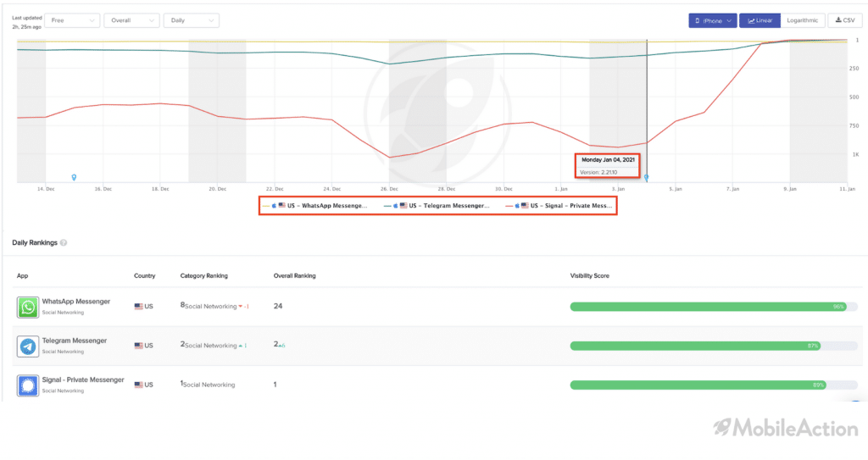Click WhatsApp category ranking 8 Social Networking
Image resolution: width=868 pixels, height=460 pixels.
pyautogui.click(x=209, y=306)
